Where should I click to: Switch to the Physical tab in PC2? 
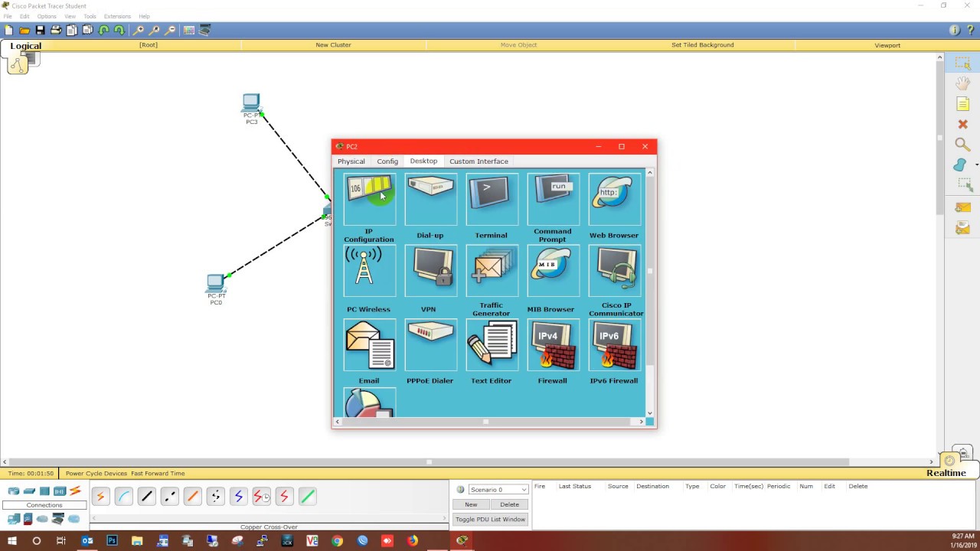point(351,161)
